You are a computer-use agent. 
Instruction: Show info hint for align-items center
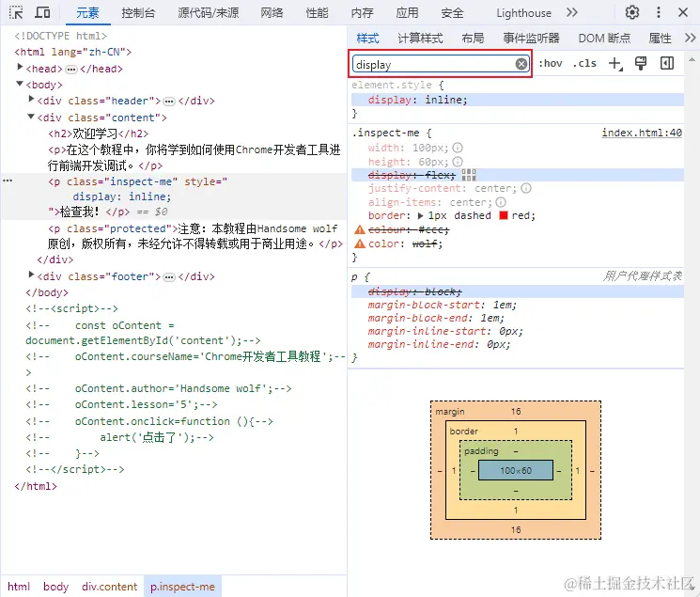[501, 202]
